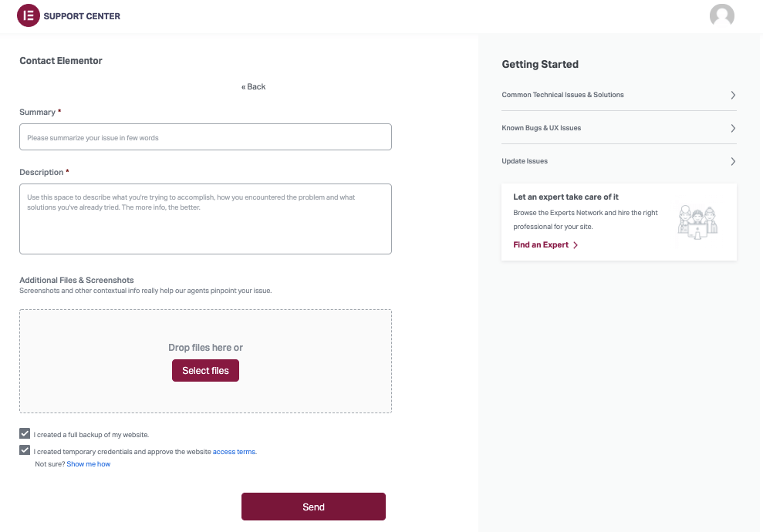Open the Update Issues item
The image size is (763, 532).
[x=525, y=161]
